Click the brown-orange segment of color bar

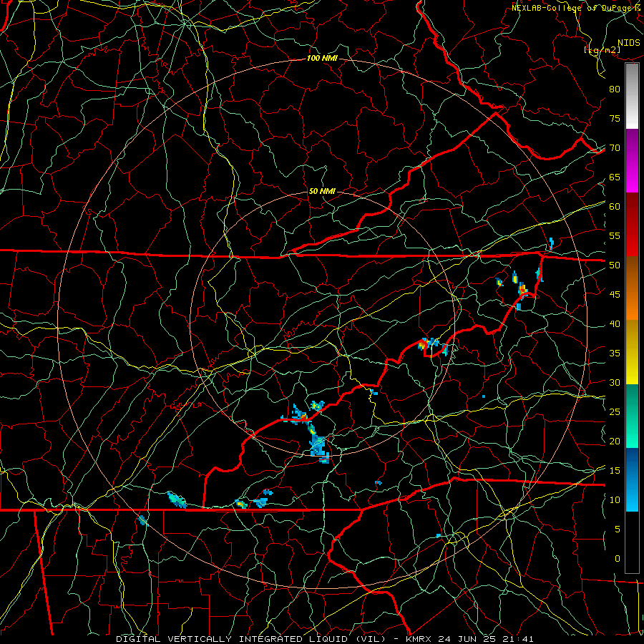(632, 288)
